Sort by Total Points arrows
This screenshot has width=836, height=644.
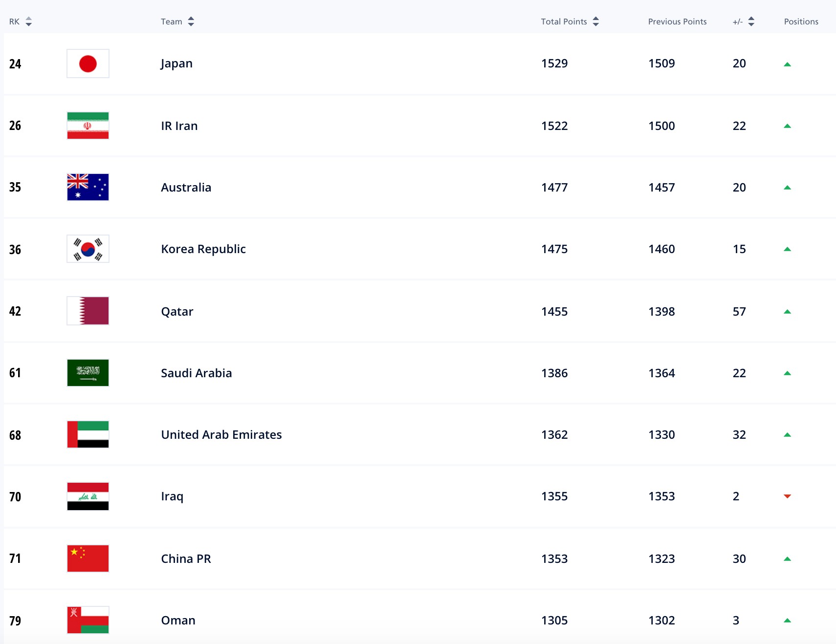tap(595, 21)
